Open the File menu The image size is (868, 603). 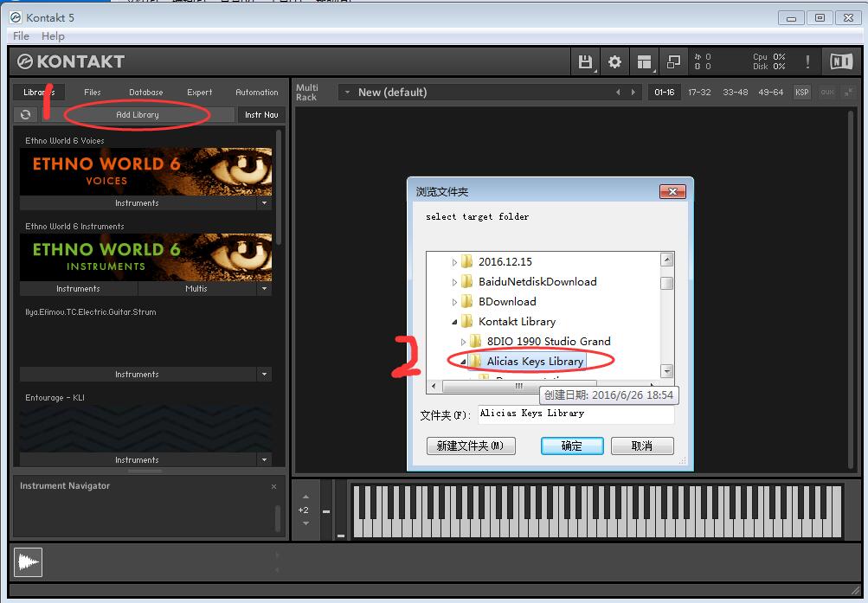[x=21, y=36]
